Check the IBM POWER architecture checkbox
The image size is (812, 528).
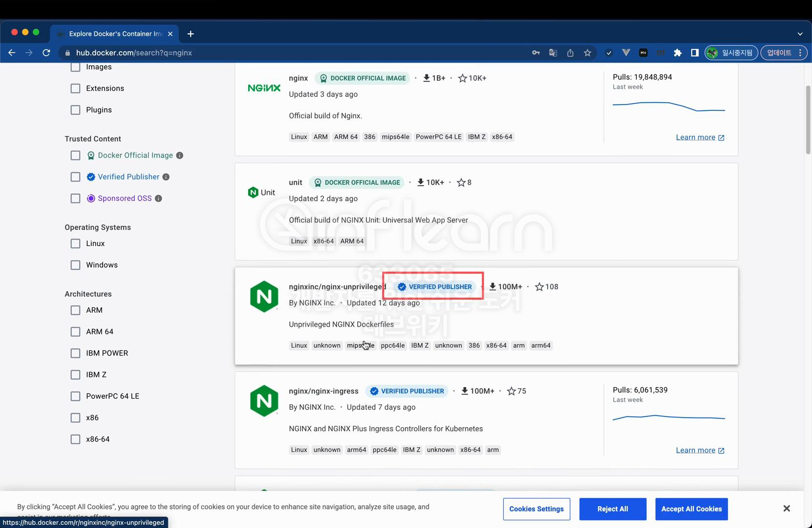click(75, 353)
